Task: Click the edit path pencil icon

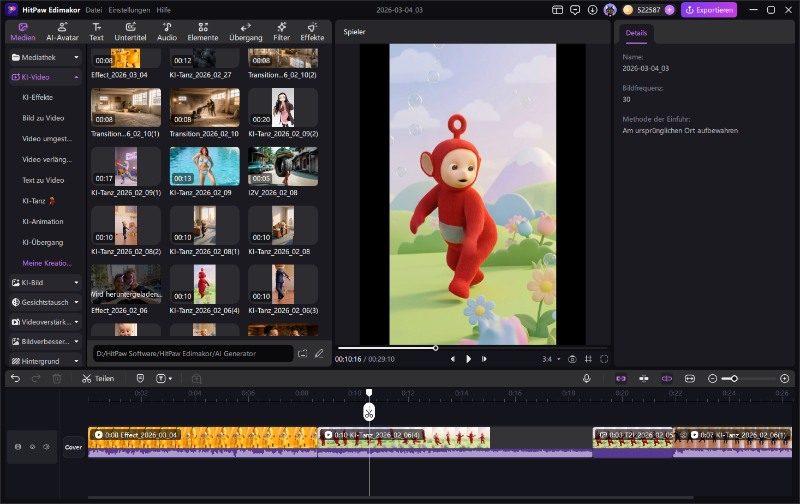Action: tap(319, 353)
